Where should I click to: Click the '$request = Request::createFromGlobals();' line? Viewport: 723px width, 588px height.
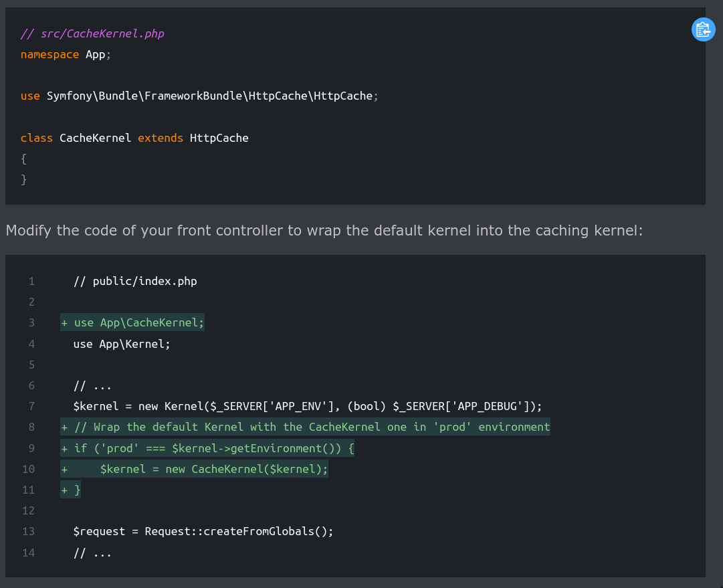point(203,531)
